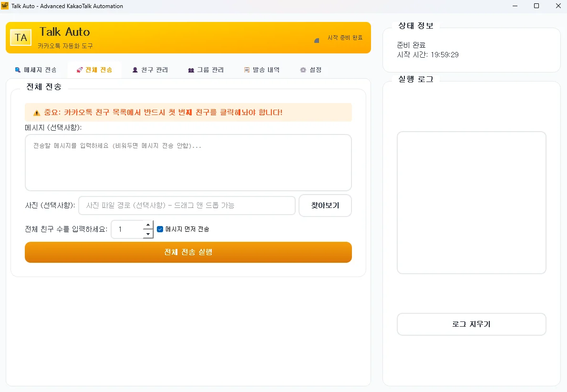Viewport: 567px width, 392px height.
Task: Uncheck the 메시지 먼저 전송 checkbox
Action: (160, 229)
